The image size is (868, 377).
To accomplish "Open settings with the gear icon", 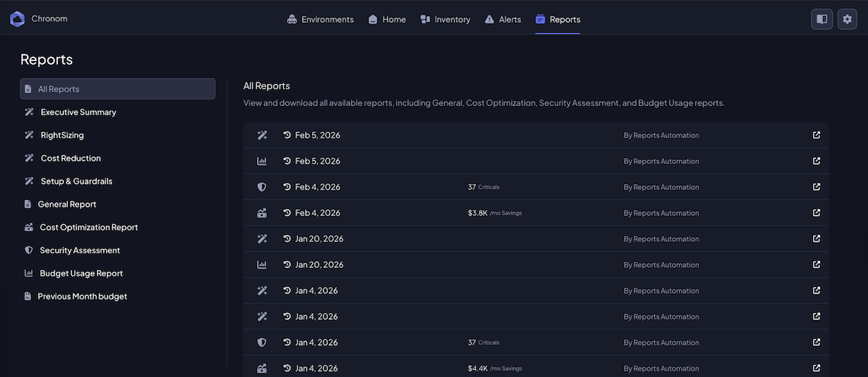I will 847,19.
